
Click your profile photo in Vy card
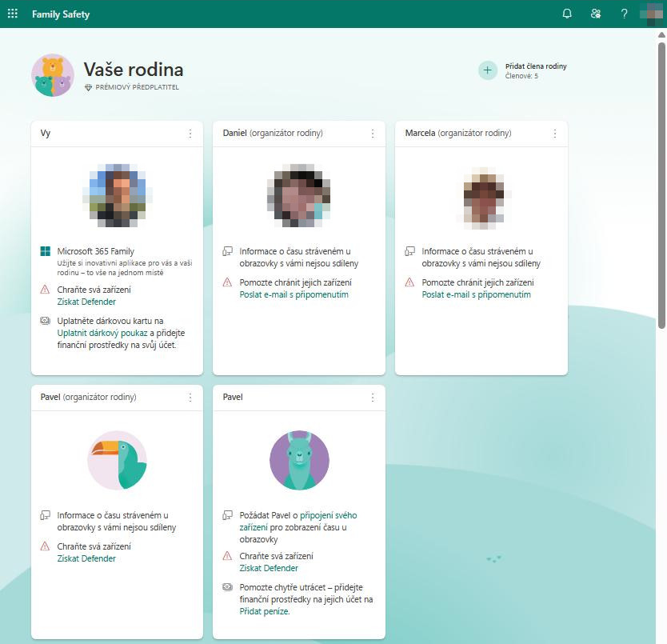coord(118,196)
